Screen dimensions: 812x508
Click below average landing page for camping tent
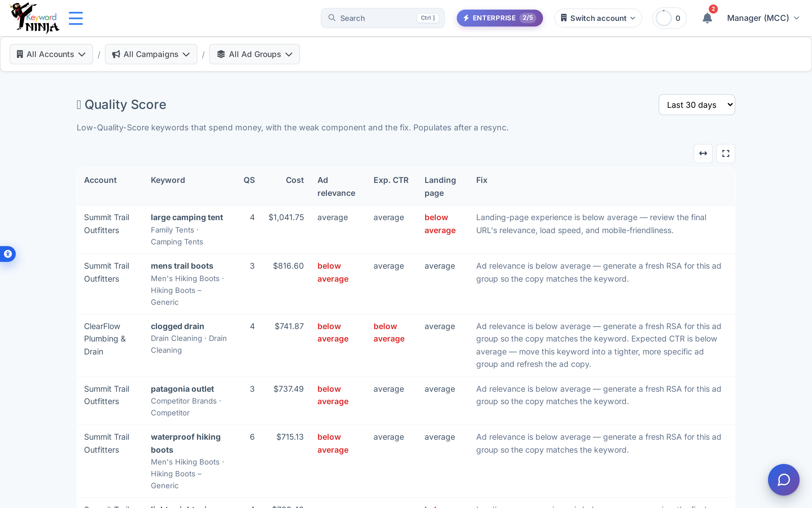point(440,224)
